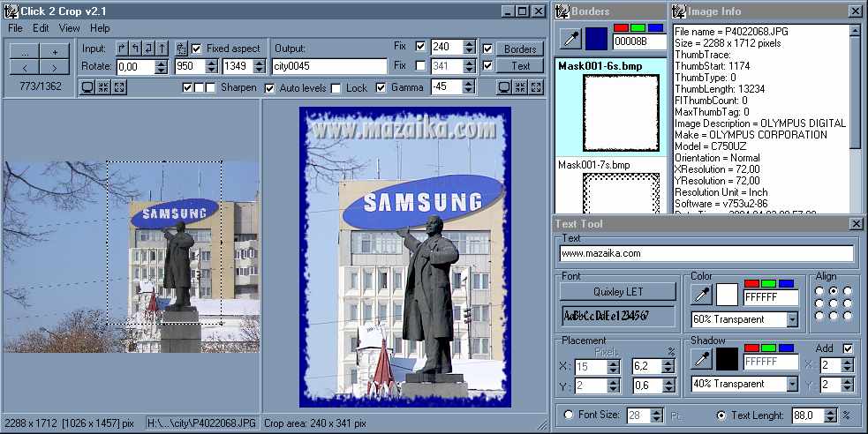868x434 pixels.
Task: Click the output shrink-to-fit arrows icon
Action: click(520, 86)
